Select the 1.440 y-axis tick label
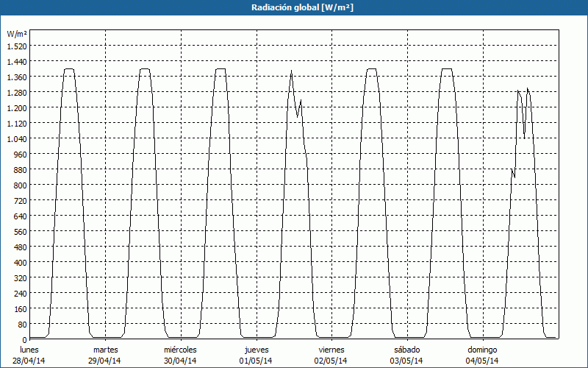588x368 pixels. point(16,61)
